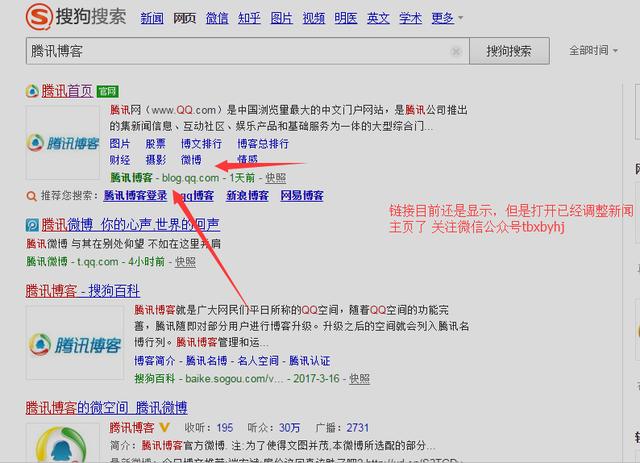Open the penguin avatar of 腾讯博客 Weibo
640x463 pixels.
[61, 445]
